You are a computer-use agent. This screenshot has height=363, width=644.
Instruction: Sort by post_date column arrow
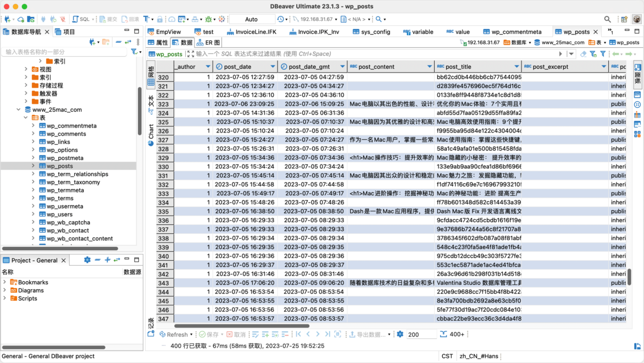pyautogui.click(x=273, y=67)
